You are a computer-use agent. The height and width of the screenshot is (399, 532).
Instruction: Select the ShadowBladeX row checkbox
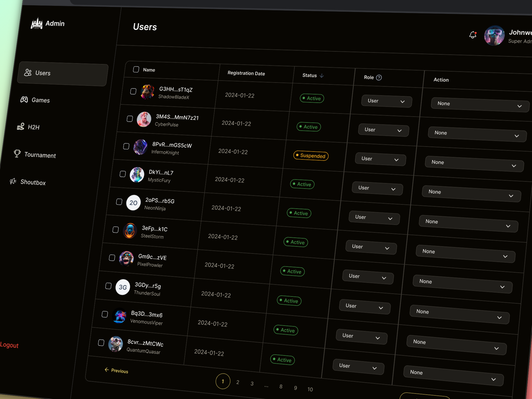(133, 91)
